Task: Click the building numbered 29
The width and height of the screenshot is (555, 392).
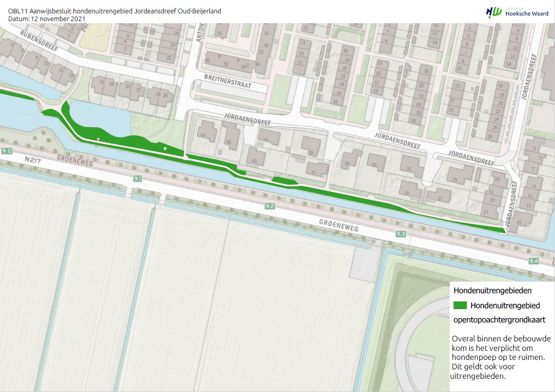Action: coord(410,189)
